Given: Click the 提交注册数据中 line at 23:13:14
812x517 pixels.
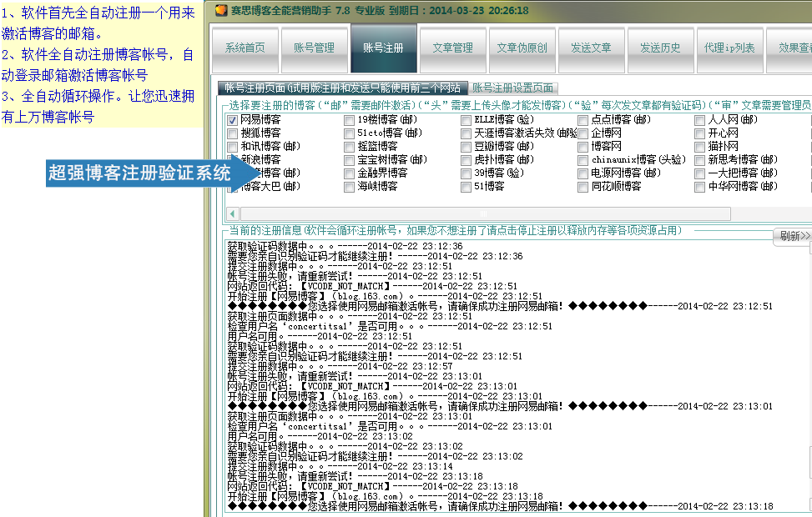Looking at the screenshot, I should click(340, 466).
